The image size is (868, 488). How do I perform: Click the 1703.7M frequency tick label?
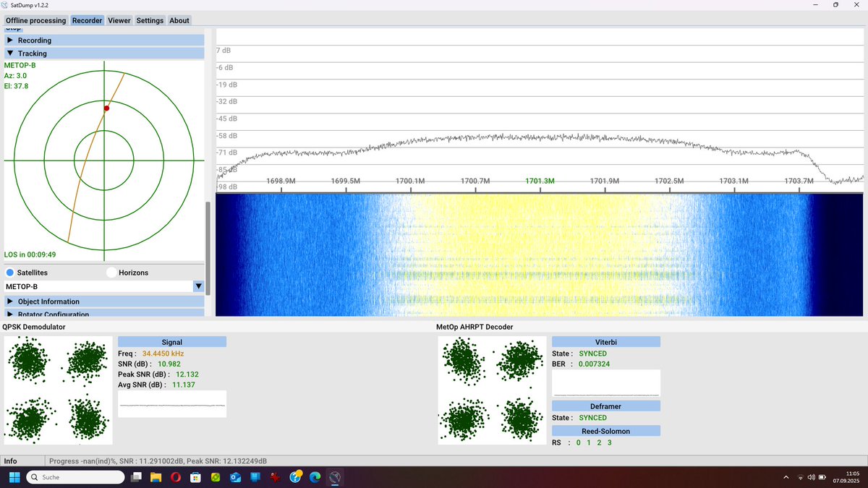coord(799,181)
